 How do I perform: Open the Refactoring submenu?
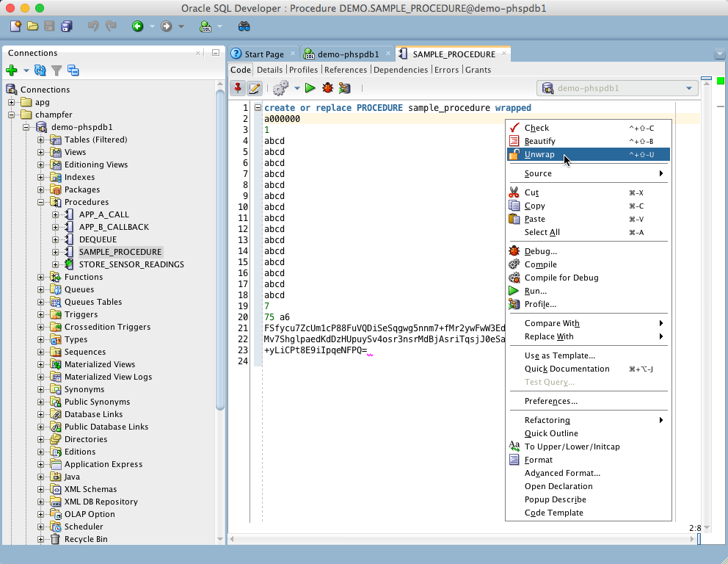[589, 420]
